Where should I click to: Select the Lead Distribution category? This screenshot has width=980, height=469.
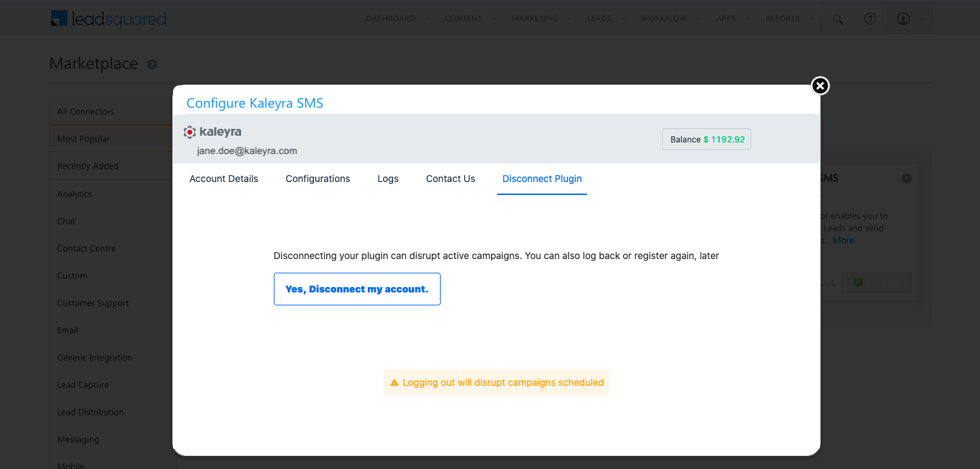tap(111, 412)
